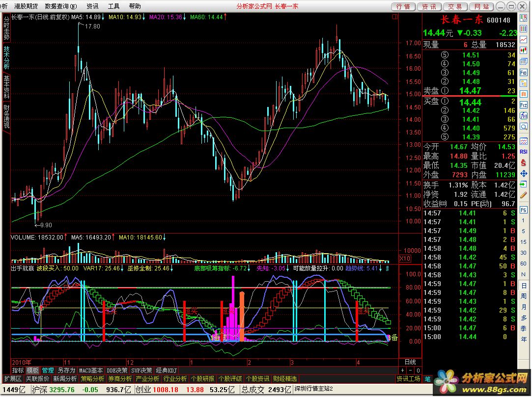Image resolution: width=532 pixels, height=397 pixels.
Task: Open the 扩展区 tab
Action: pyautogui.click(x=13, y=379)
